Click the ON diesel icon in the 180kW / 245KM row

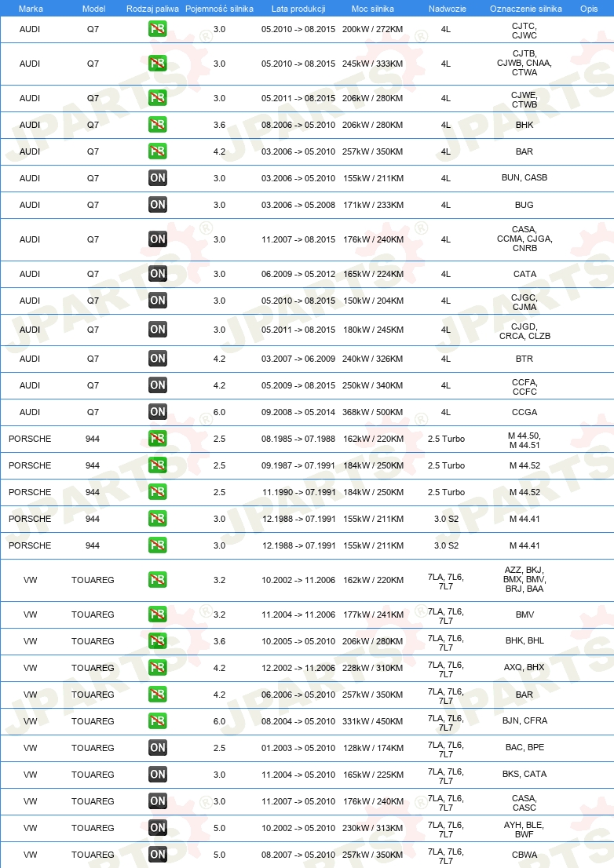coord(158,330)
